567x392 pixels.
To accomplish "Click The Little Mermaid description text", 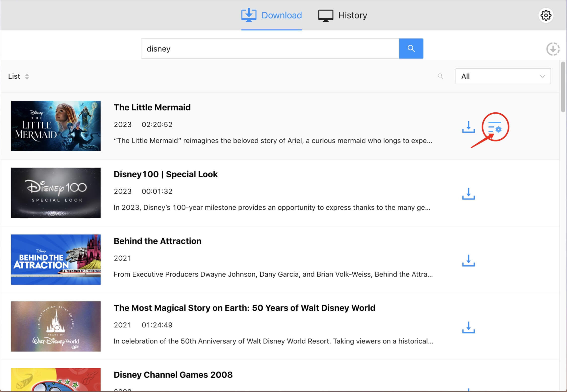I will pos(273,140).
